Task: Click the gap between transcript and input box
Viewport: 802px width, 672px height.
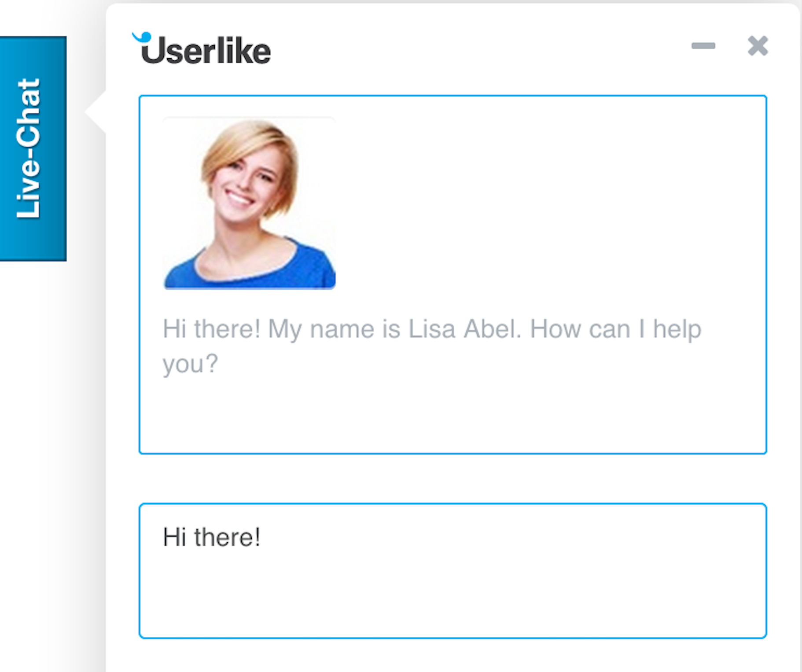Action: (x=453, y=479)
